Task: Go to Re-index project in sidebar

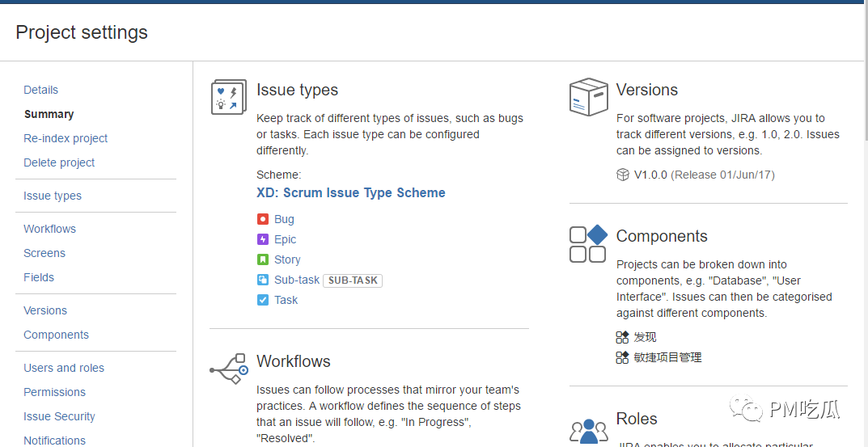Action: [66, 138]
